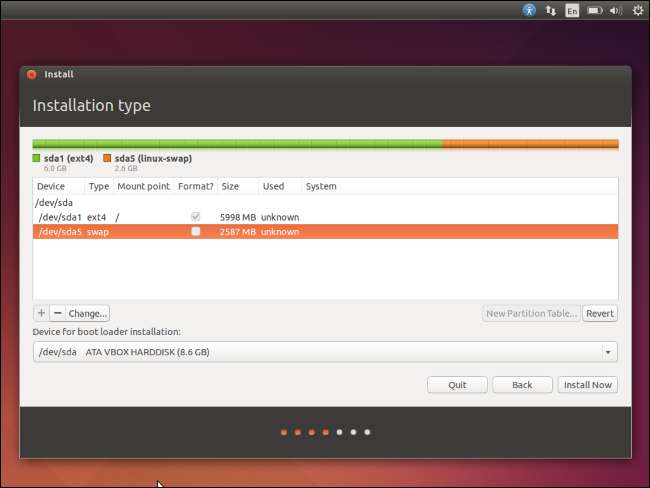The width and height of the screenshot is (650, 488).
Task: Open the accessibility menu icon
Action: pyautogui.click(x=529, y=10)
